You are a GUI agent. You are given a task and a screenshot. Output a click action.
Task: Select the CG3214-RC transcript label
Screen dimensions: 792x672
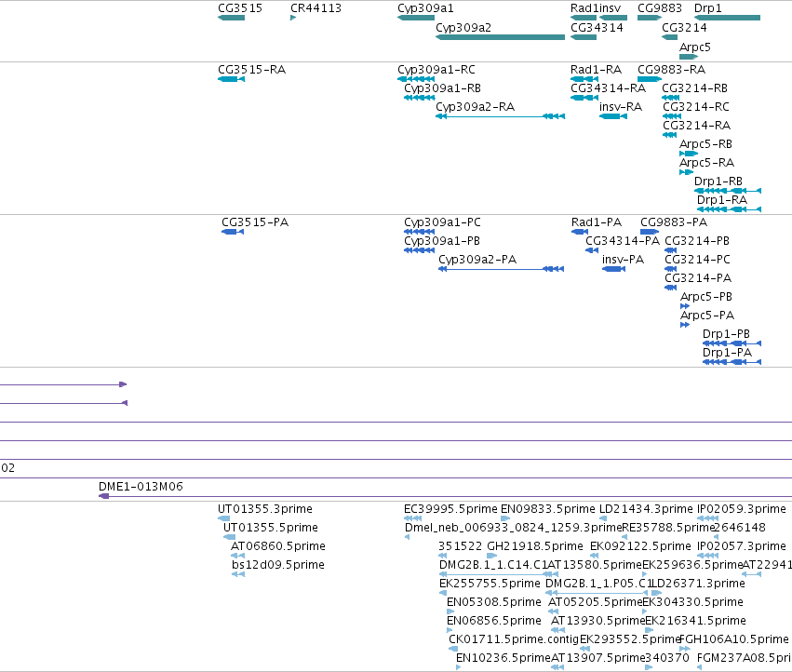click(695, 107)
